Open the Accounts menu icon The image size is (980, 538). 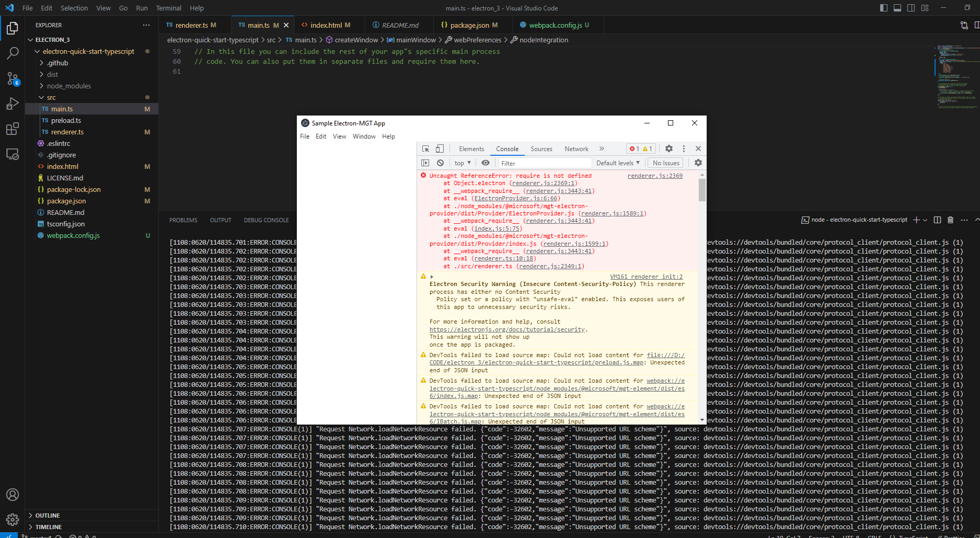coord(13,495)
